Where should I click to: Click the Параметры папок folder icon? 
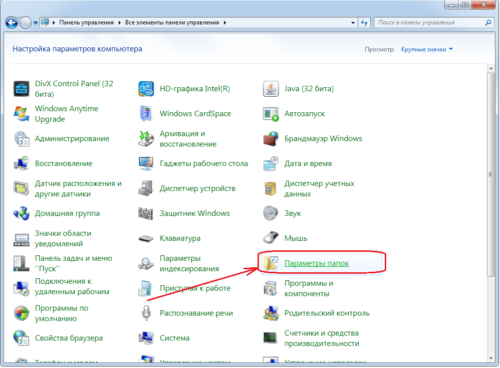click(271, 263)
